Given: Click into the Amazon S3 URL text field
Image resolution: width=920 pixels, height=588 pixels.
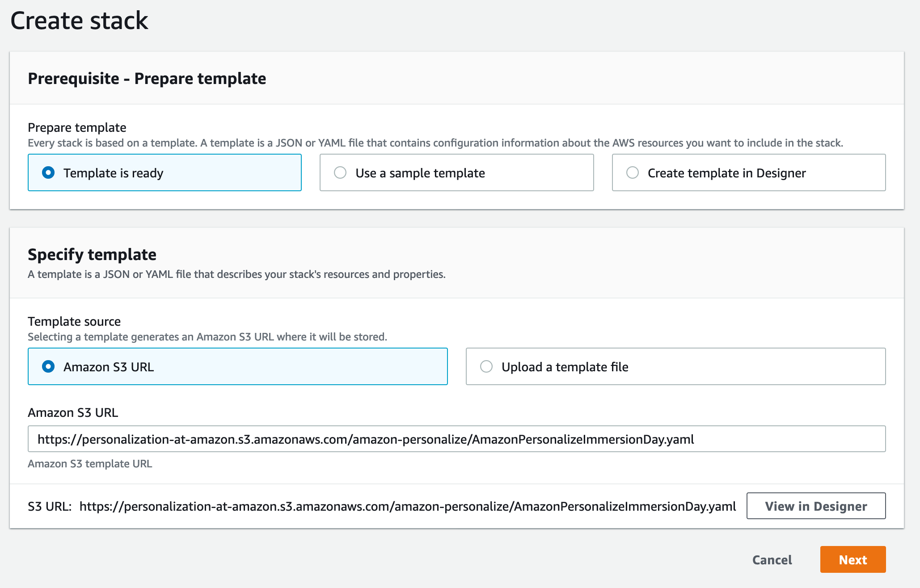Looking at the screenshot, I should click(x=456, y=439).
